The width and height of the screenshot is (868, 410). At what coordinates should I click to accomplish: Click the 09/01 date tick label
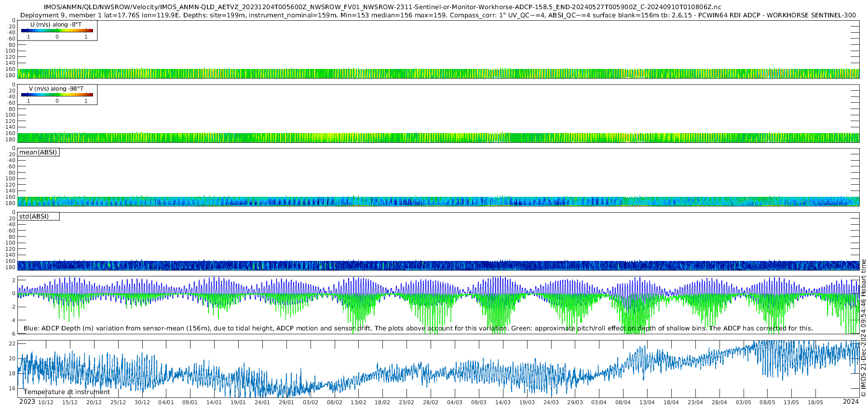[190, 402]
